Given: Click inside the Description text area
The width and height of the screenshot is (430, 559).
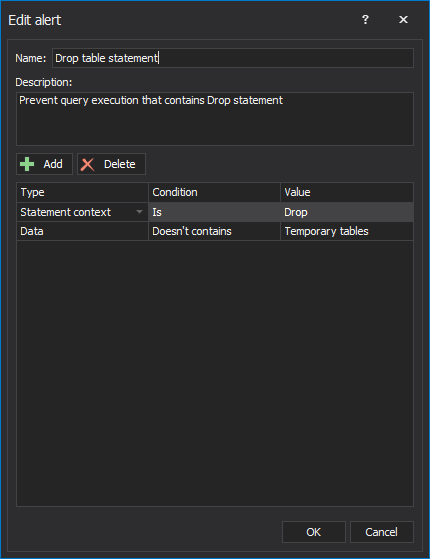Looking at the screenshot, I should click(x=215, y=119).
